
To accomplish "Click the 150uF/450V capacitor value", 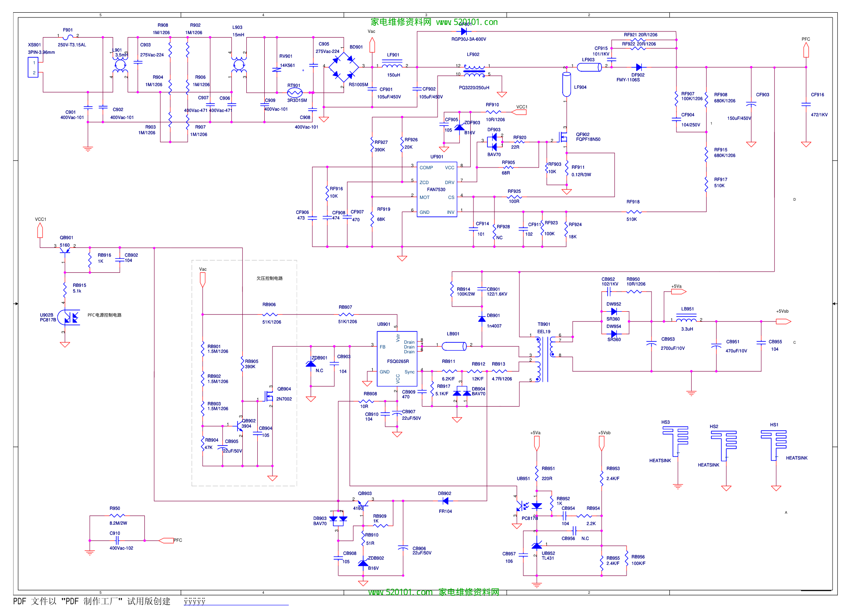I will (739, 118).
